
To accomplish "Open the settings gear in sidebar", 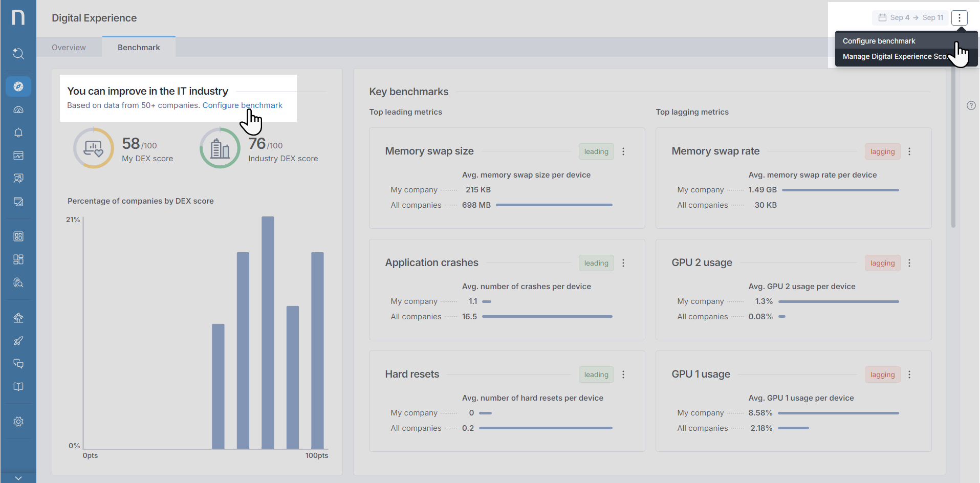I will tap(18, 422).
